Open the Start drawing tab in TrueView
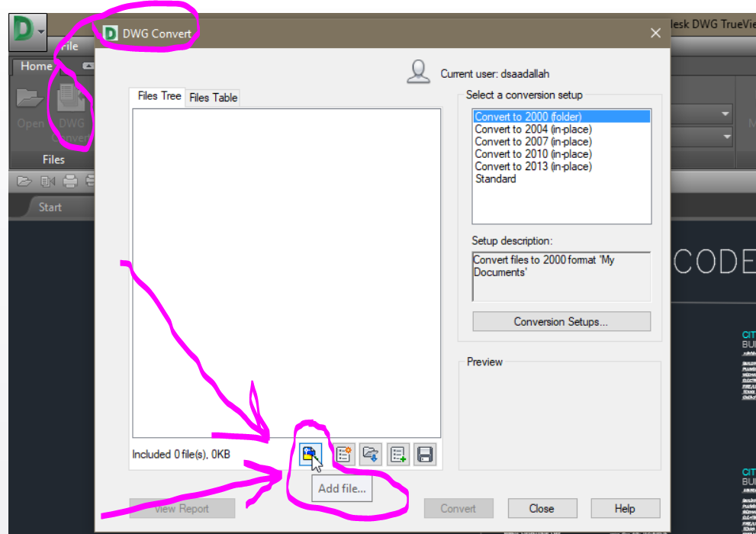 pos(50,207)
